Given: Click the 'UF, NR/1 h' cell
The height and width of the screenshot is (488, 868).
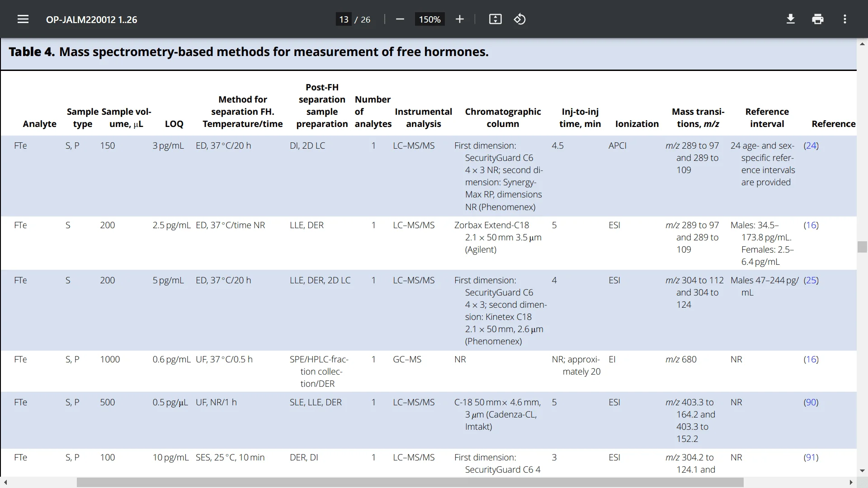Looking at the screenshot, I should click(x=216, y=402).
